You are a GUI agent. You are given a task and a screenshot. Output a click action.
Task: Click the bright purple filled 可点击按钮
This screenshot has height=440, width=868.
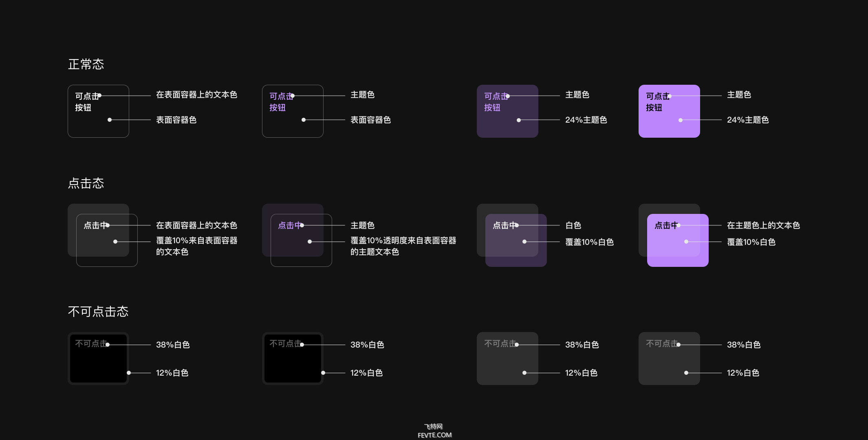669,111
